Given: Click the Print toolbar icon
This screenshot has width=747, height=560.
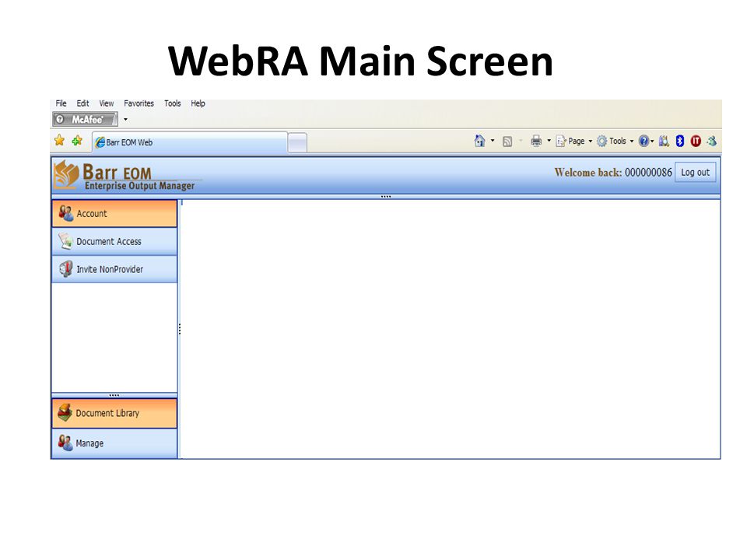Looking at the screenshot, I should tap(536, 141).
